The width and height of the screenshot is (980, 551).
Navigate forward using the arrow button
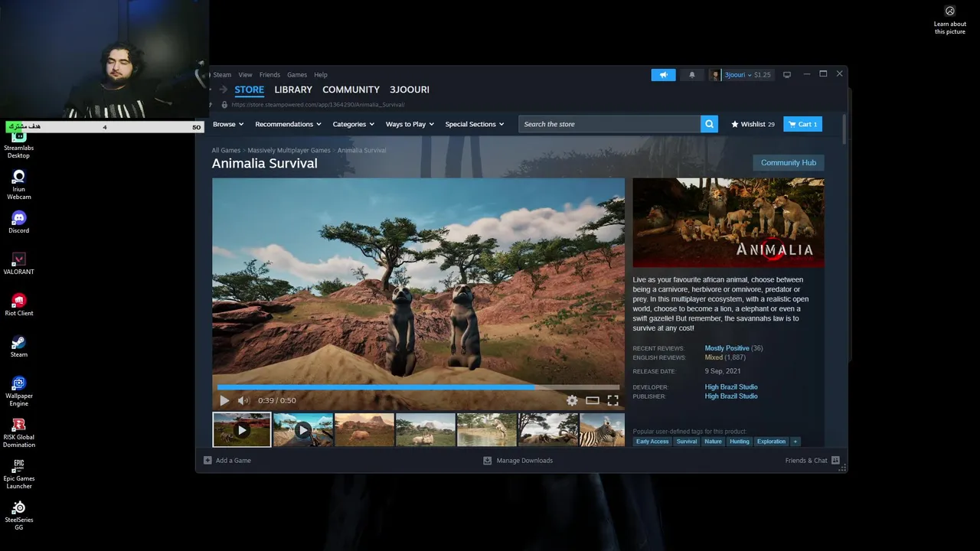tap(224, 90)
